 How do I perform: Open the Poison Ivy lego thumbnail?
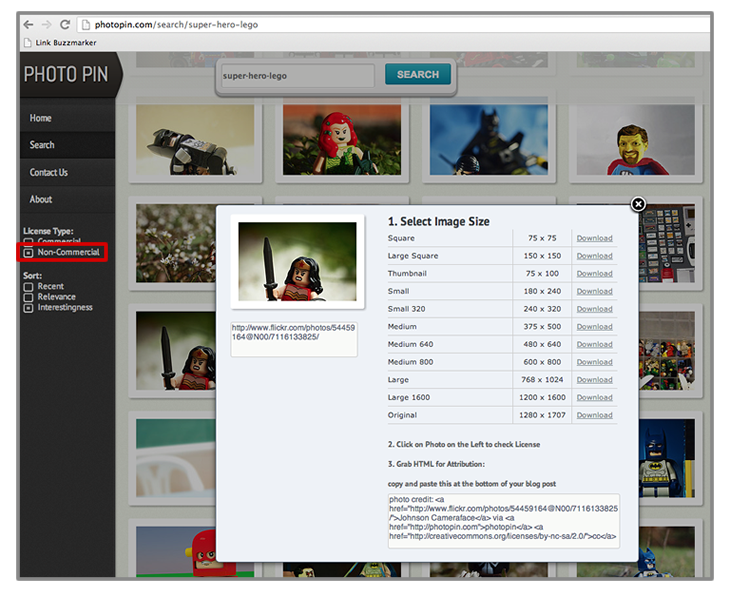[x=342, y=140]
